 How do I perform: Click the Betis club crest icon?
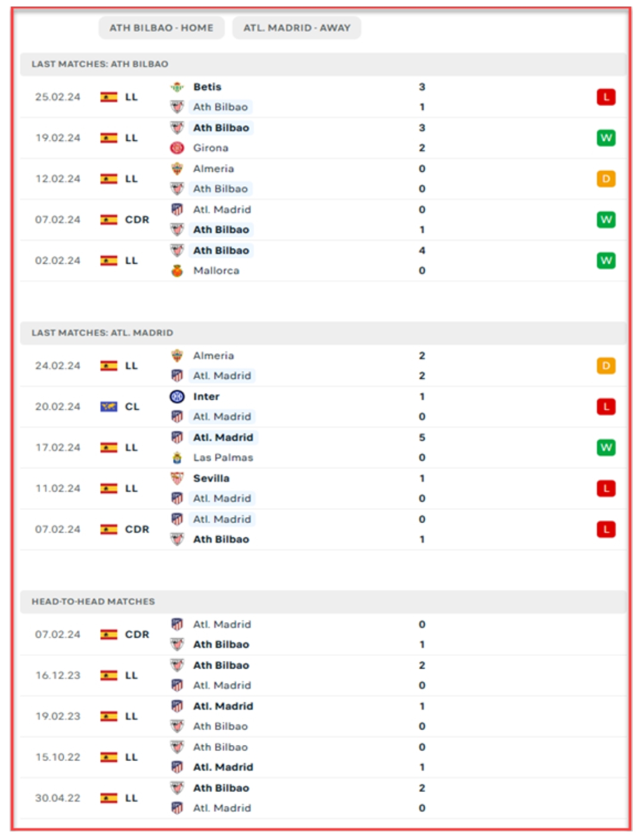(x=177, y=87)
